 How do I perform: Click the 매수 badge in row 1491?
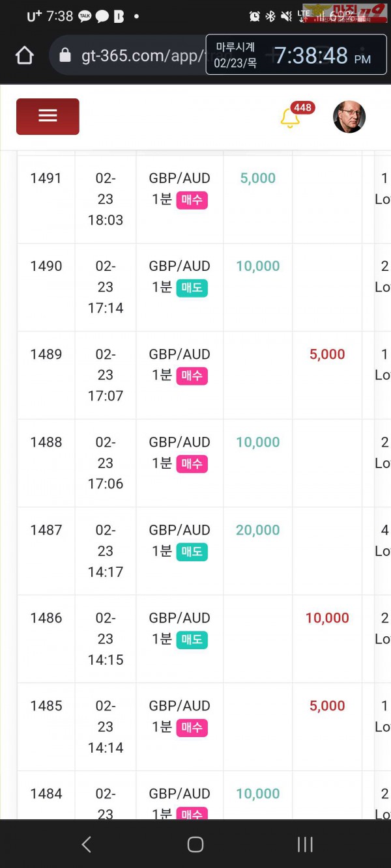(192, 200)
